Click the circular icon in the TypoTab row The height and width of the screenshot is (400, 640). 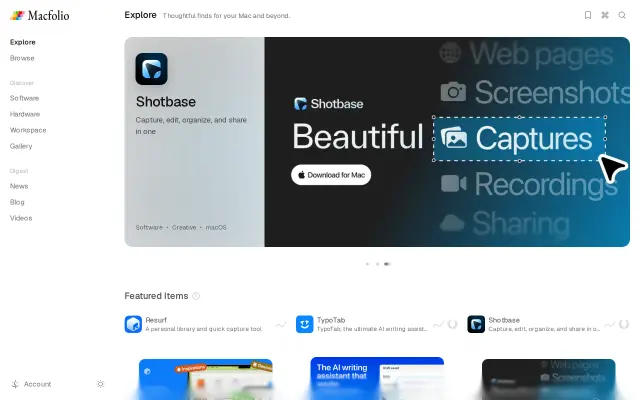pos(452,324)
